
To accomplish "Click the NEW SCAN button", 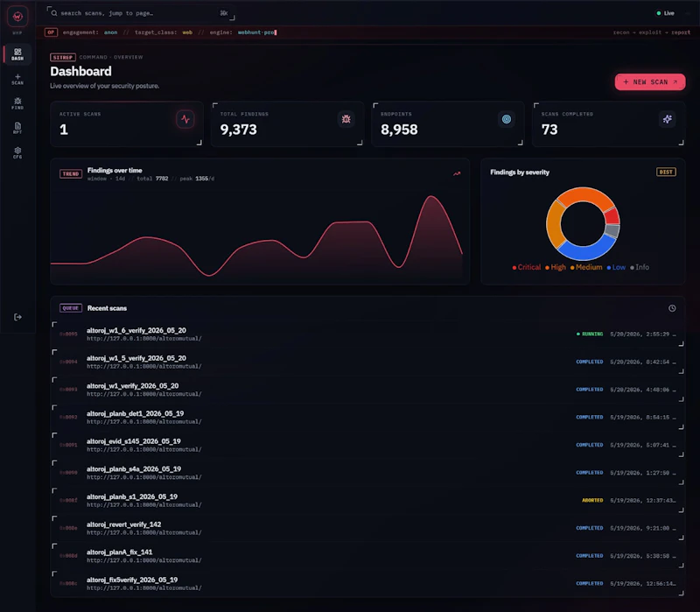I will (650, 82).
